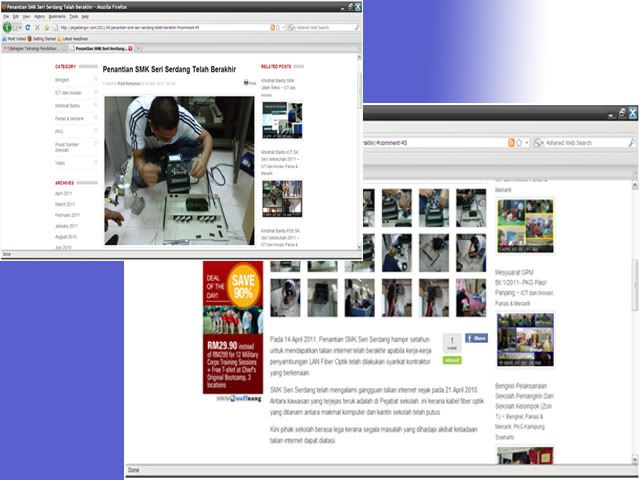The height and width of the screenshot is (480, 640).
Task: Close the Penantian SMK Seri Serdang tab
Action: [130, 49]
